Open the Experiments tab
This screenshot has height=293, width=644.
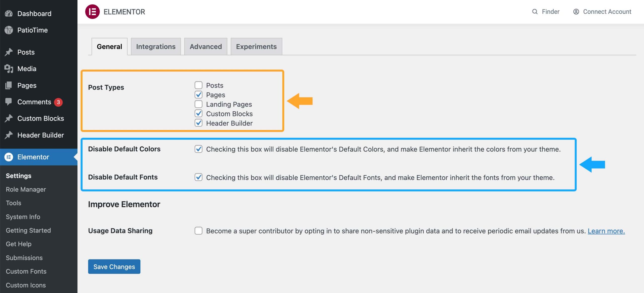pyautogui.click(x=256, y=46)
